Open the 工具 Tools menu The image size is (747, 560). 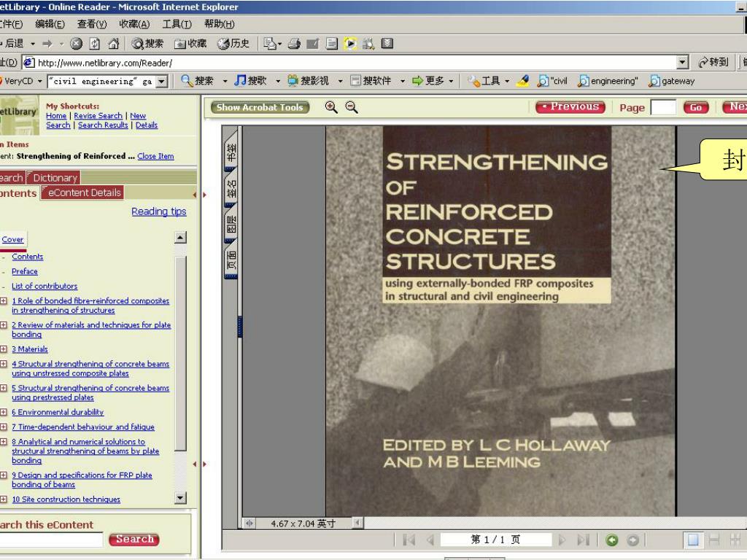click(177, 24)
